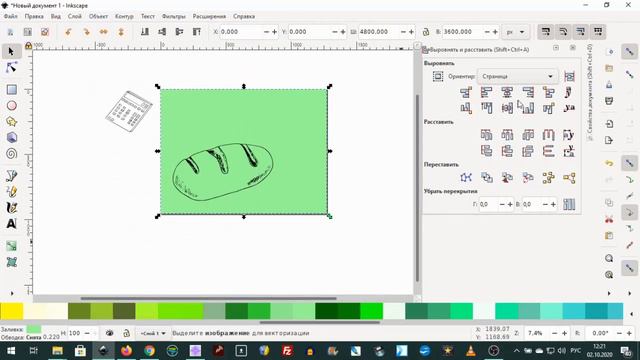Click the Import icon in command bar
Screen dimensions: 640x360
[x=609, y=124]
